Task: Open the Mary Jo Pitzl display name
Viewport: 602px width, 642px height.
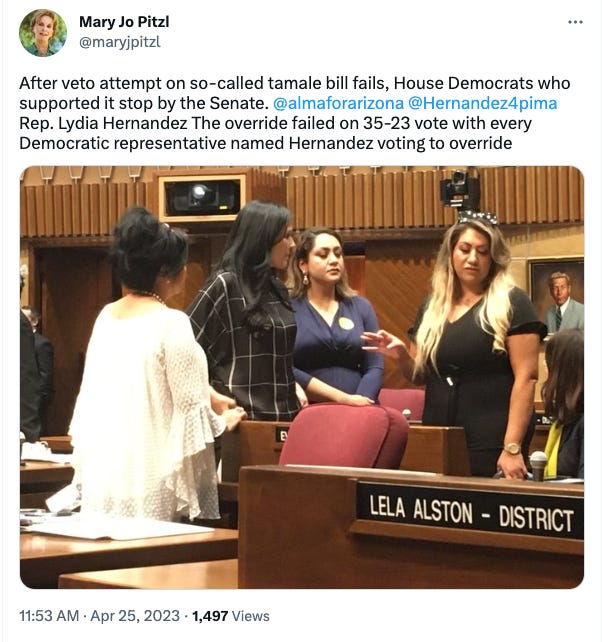Action: pos(124,22)
